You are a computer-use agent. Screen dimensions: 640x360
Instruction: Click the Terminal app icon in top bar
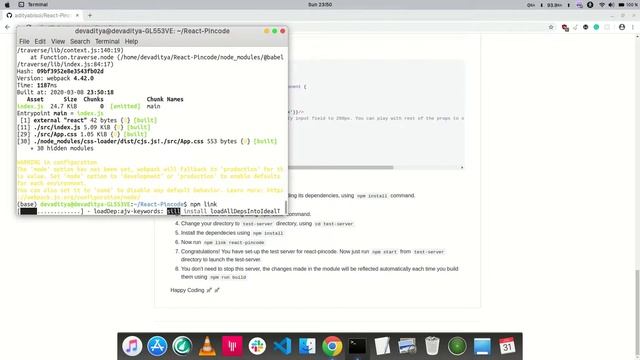point(21,4)
